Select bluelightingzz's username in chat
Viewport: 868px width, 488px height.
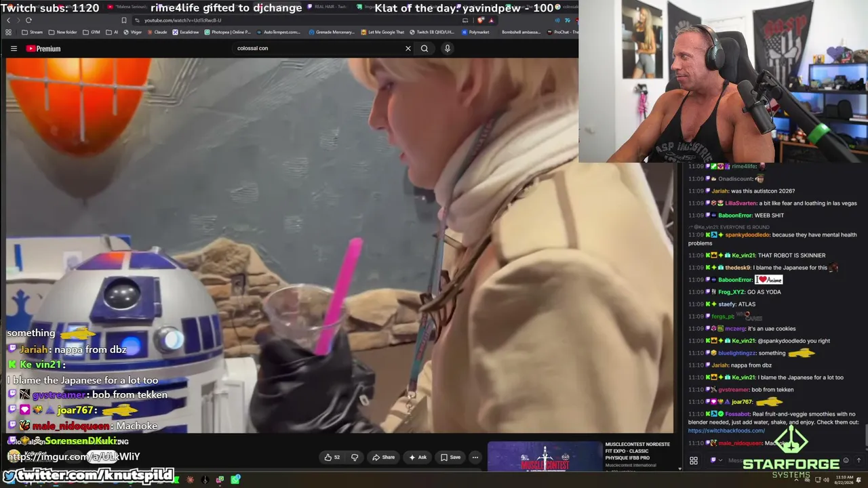[736, 353]
